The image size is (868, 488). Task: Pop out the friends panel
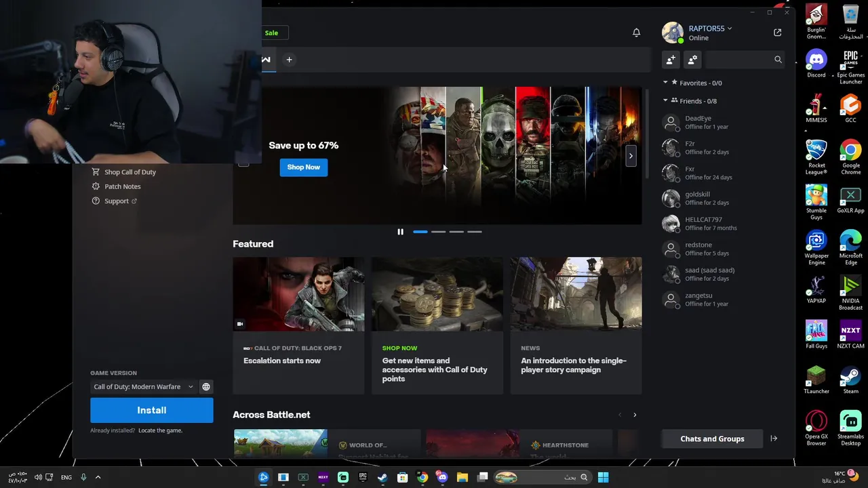[x=777, y=33]
